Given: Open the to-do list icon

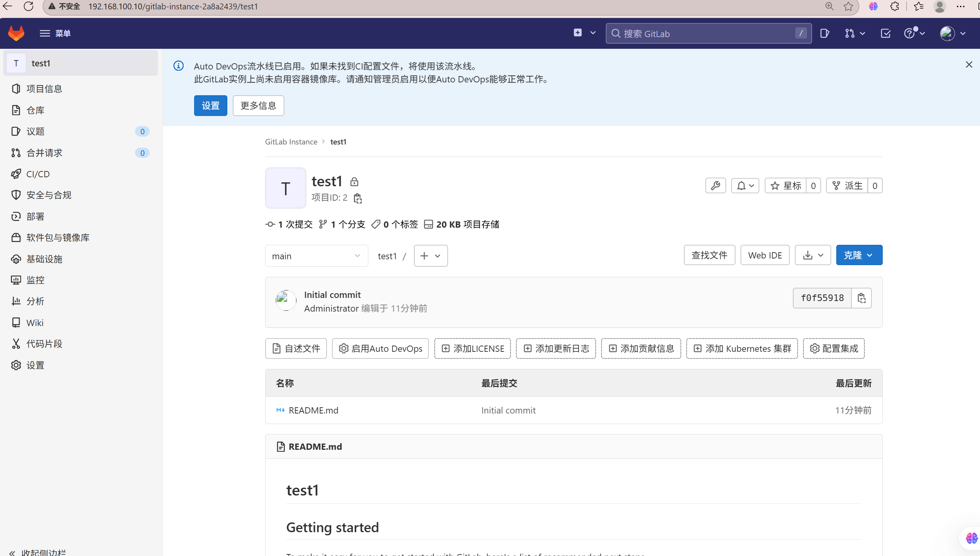Looking at the screenshot, I should click(885, 34).
